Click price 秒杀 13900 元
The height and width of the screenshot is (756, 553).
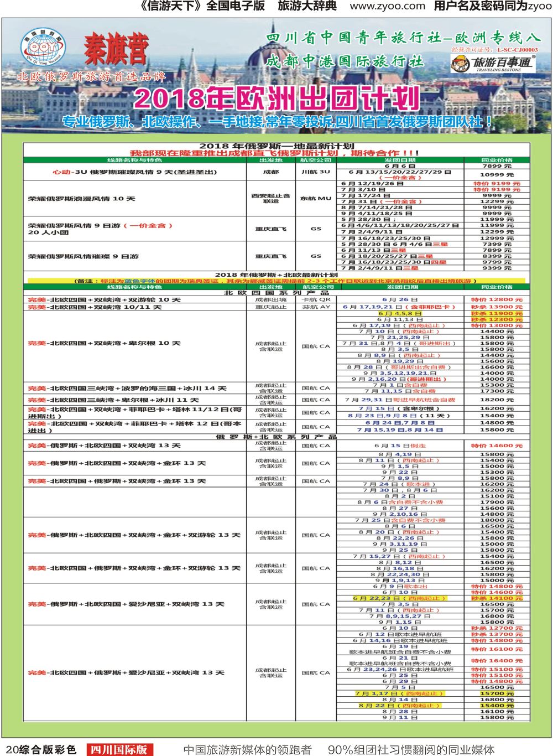click(x=497, y=307)
